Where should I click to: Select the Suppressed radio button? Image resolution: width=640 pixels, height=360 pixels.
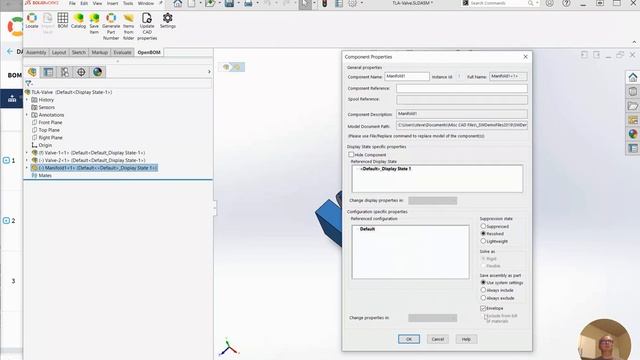tap(483, 226)
